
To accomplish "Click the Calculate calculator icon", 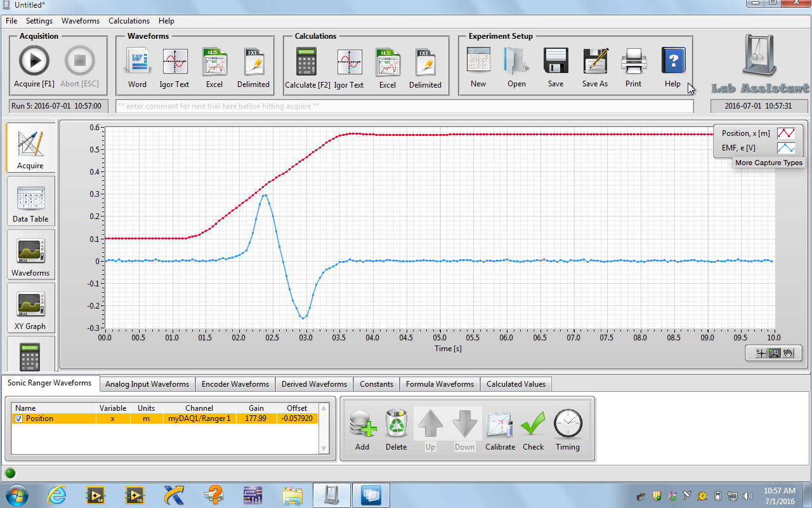I will point(307,63).
